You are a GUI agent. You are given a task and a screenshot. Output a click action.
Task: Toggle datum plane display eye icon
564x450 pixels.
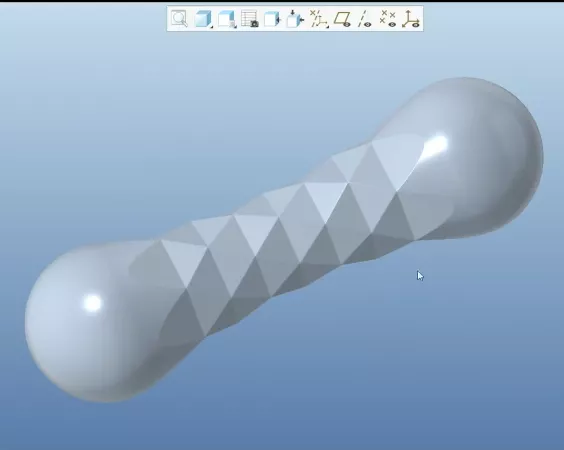pos(342,18)
